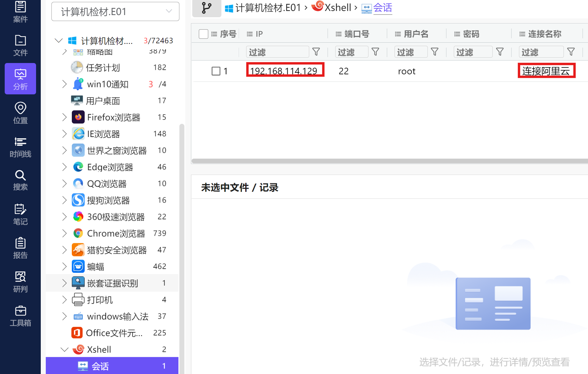The image size is (588, 374).
Task: Open the 计算机检材.E01 evidence dropdown
Action: (115, 12)
